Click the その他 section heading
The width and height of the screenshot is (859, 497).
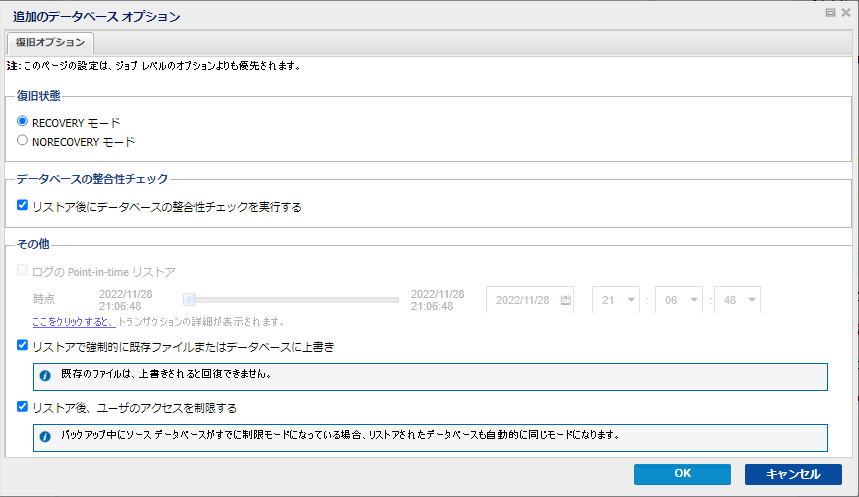[x=33, y=244]
